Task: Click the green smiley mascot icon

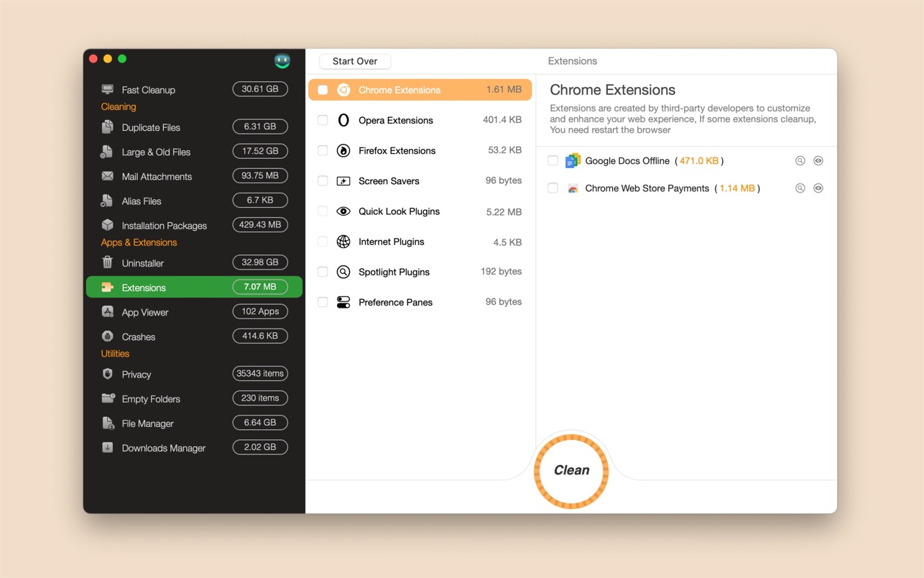Action: 282,61
